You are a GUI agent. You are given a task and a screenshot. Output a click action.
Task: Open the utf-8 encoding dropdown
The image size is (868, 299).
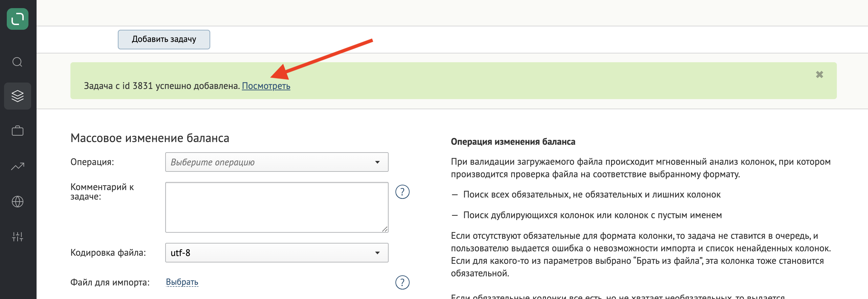pos(277,253)
